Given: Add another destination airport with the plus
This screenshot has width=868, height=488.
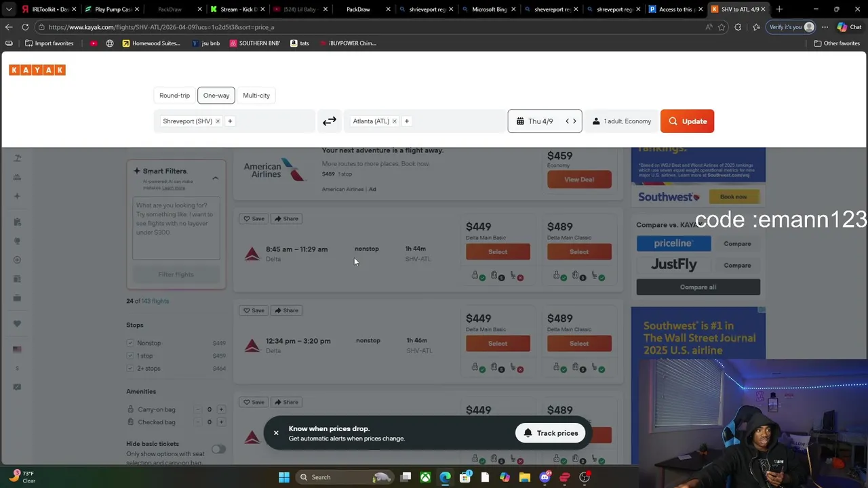Looking at the screenshot, I should click(x=407, y=121).
